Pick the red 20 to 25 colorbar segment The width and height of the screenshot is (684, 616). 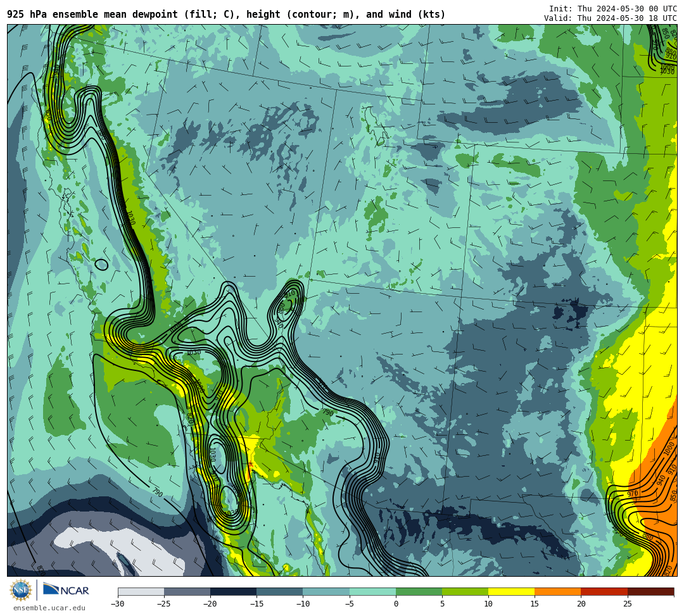604,592
